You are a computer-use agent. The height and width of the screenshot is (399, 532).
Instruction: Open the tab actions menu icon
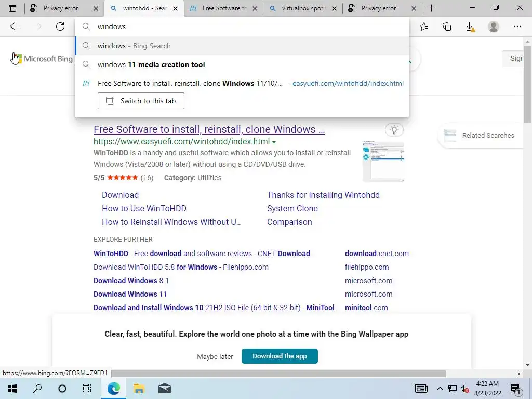pyautogui.click(x=12, y=8)
